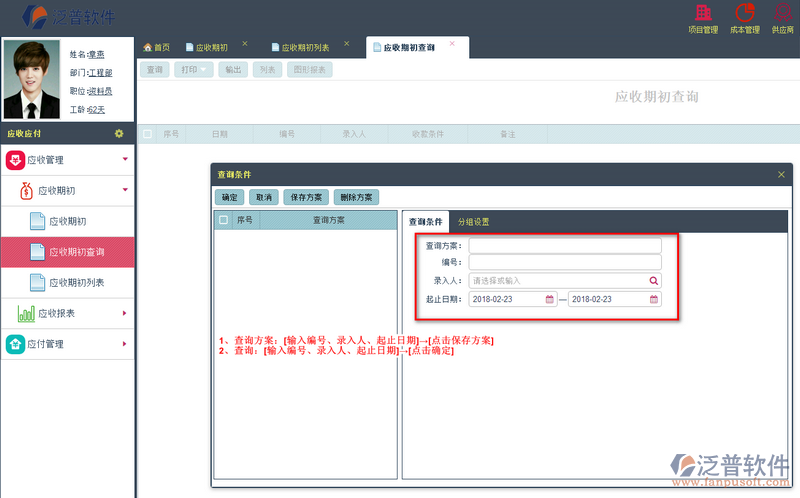The height and width of the screenshot is (498, 800).
Task: Close the 应收期初查询 tab
Action: pyautogui.click(x=452, y=43)
